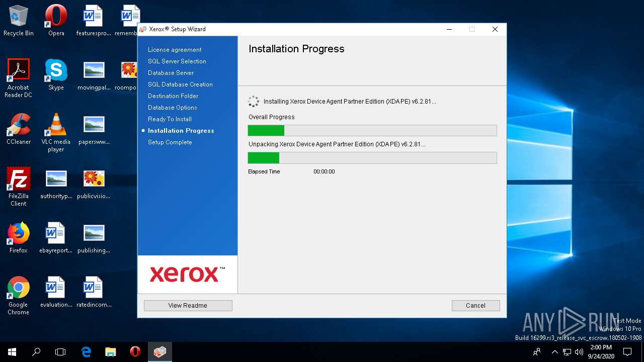
Task: Launch Microsoft Edge from the taskbar
Action: [86, 352]
